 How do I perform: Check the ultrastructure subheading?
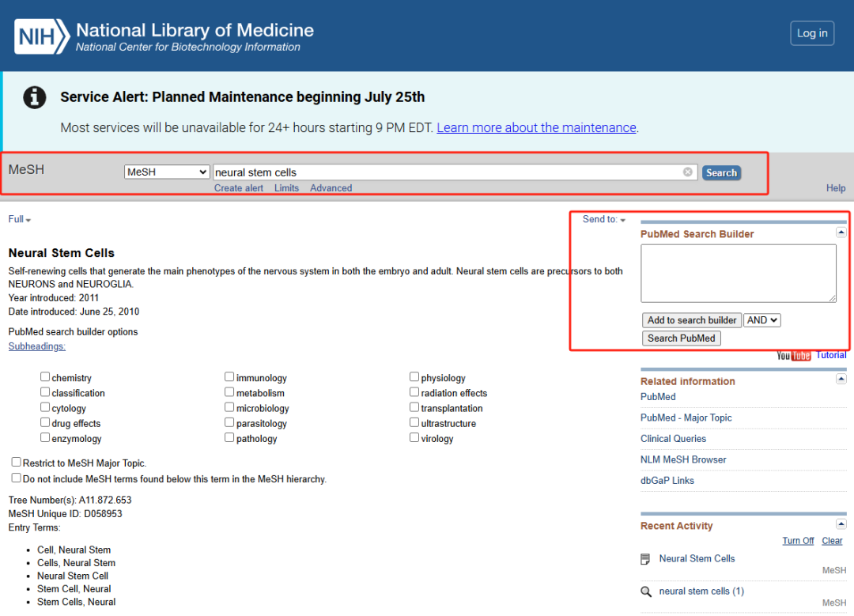[414, 422]
